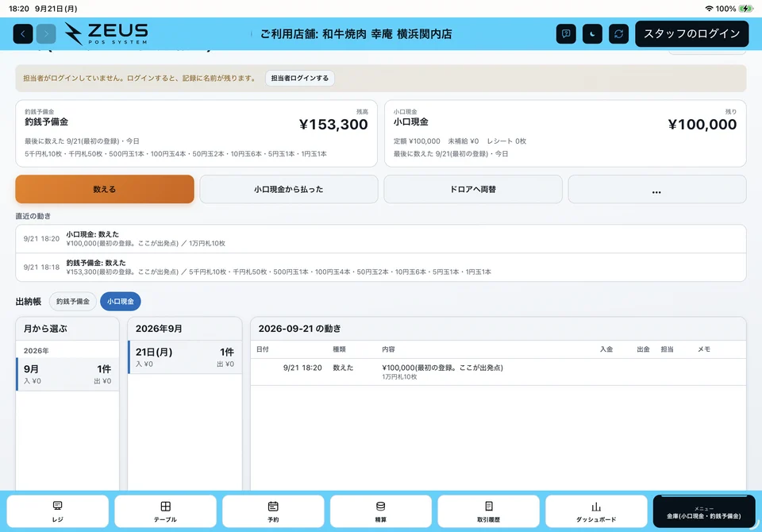This screenshot has height=532, width=762.
Task: Tap the orange 数える button
Action: [x=105, y=189]
